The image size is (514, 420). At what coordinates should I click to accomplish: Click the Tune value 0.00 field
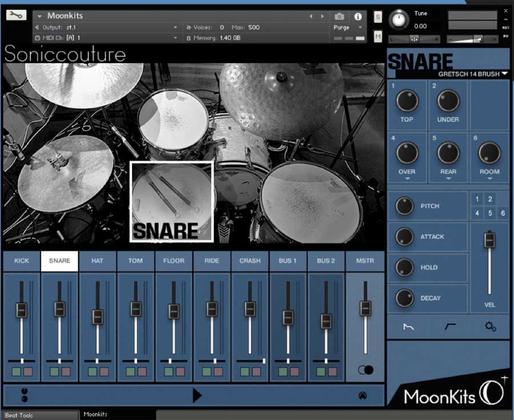coord(420,26)
